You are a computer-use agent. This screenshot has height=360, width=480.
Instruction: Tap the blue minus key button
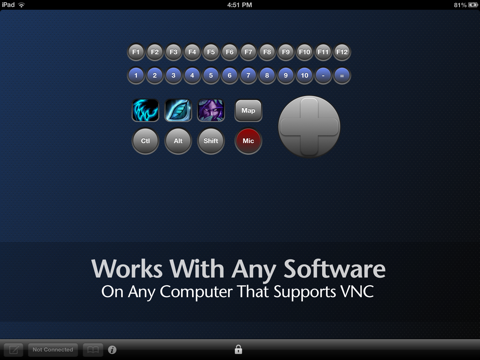[x=323, y=75]
